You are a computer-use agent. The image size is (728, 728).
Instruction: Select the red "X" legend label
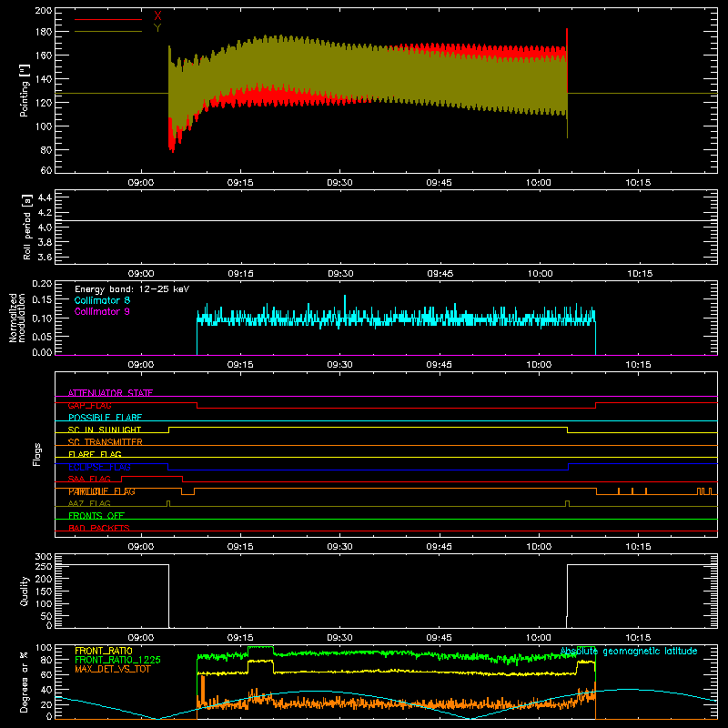[157, 16]
